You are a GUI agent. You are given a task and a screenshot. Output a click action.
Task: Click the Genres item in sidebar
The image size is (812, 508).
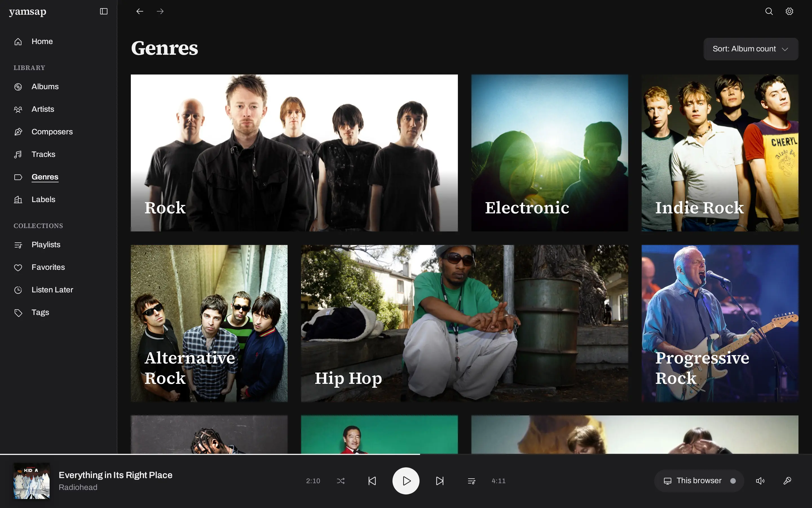45,177
